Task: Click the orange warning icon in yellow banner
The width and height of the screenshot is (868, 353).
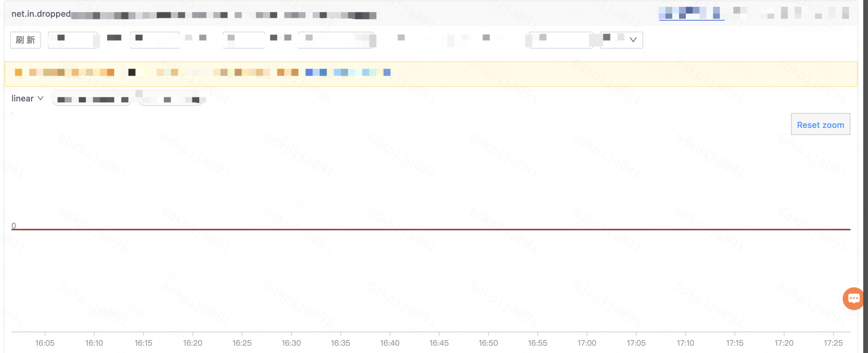Action: point(18,72)
